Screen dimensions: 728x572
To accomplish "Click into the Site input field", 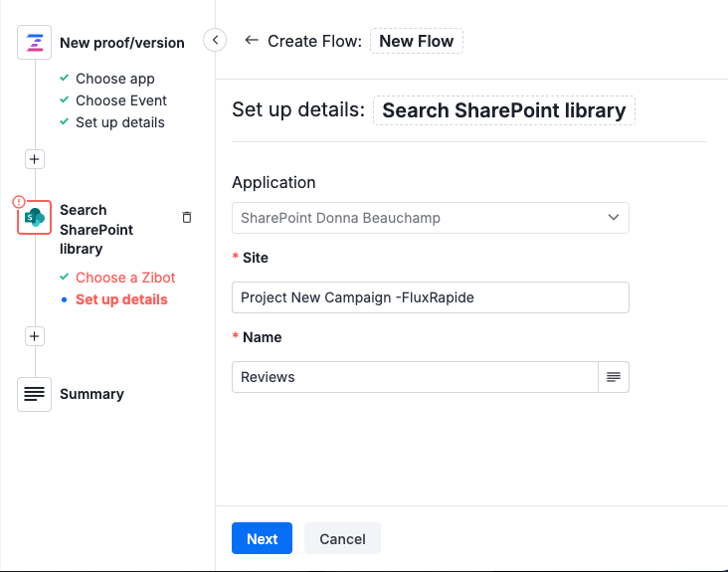I will point(431,297).
